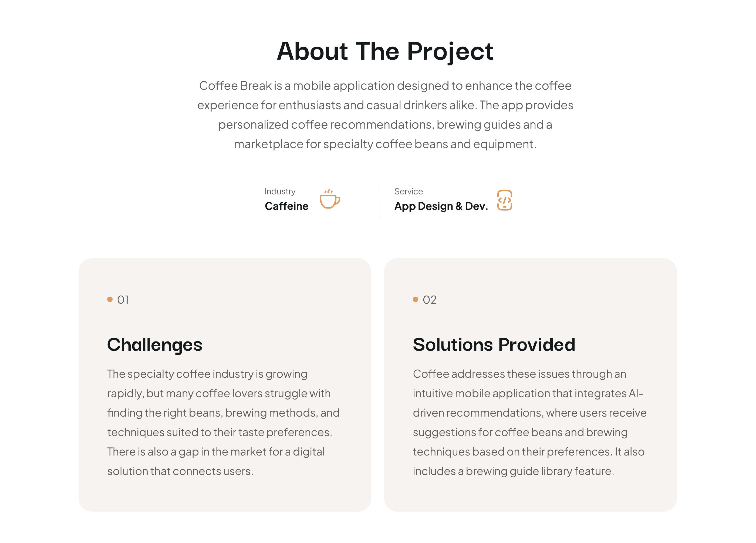Click the "Service" label
Screen dimensions: 756x543
pos(408,191)
